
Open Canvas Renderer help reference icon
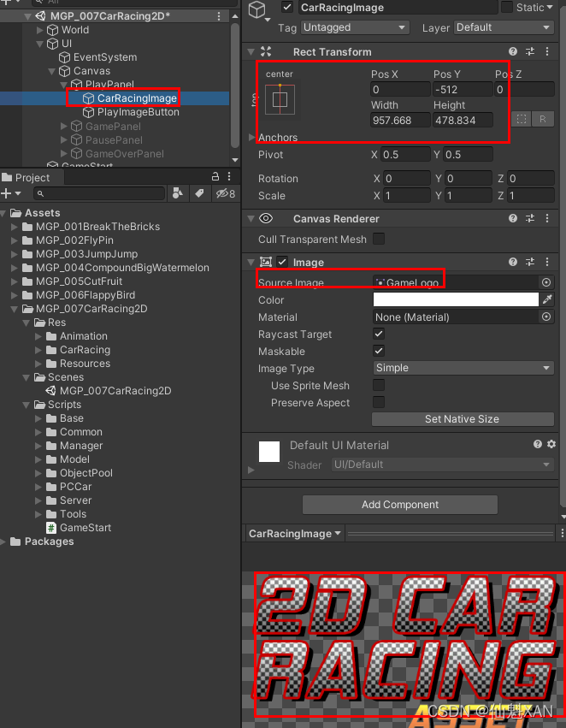513,218
